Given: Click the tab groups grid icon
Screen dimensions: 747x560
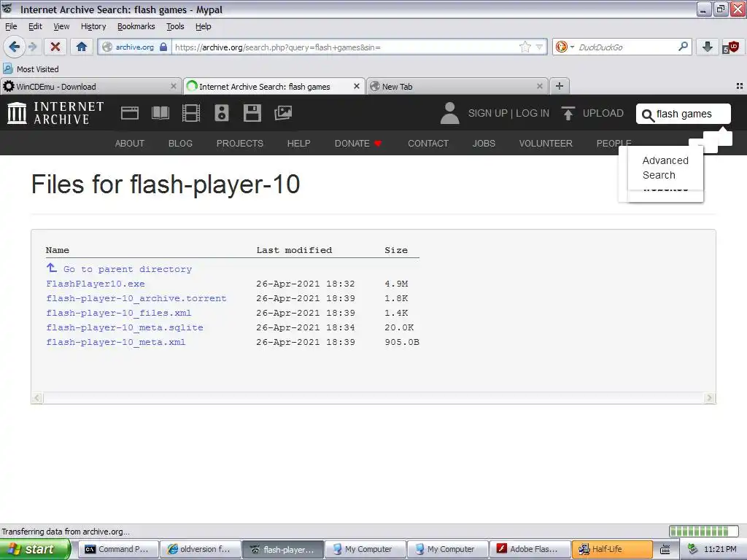Looking at the screenshot, I should [x=740, y=86].
